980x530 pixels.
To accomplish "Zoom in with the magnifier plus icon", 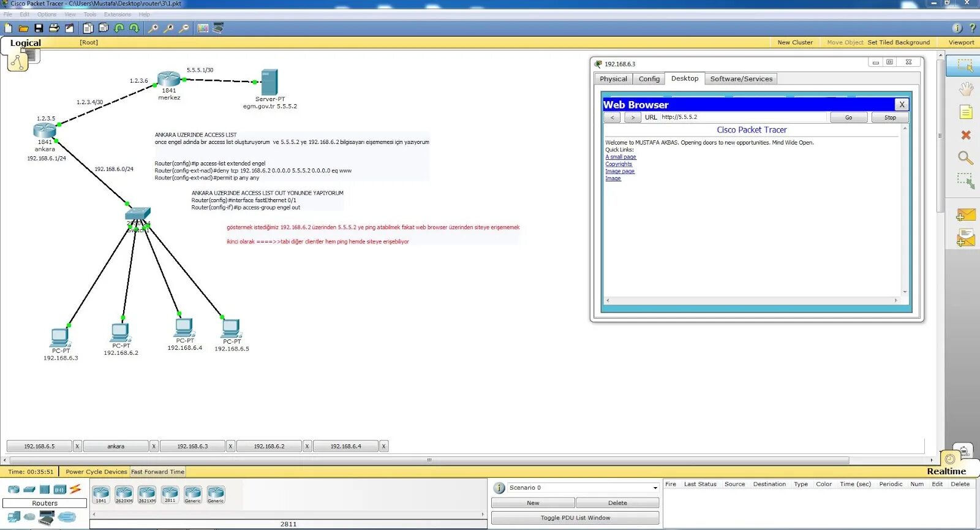I will [x=153, y=28].
